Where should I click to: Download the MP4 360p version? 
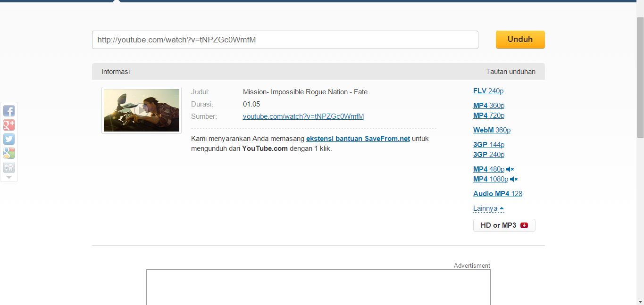click(x=489, y=106)
